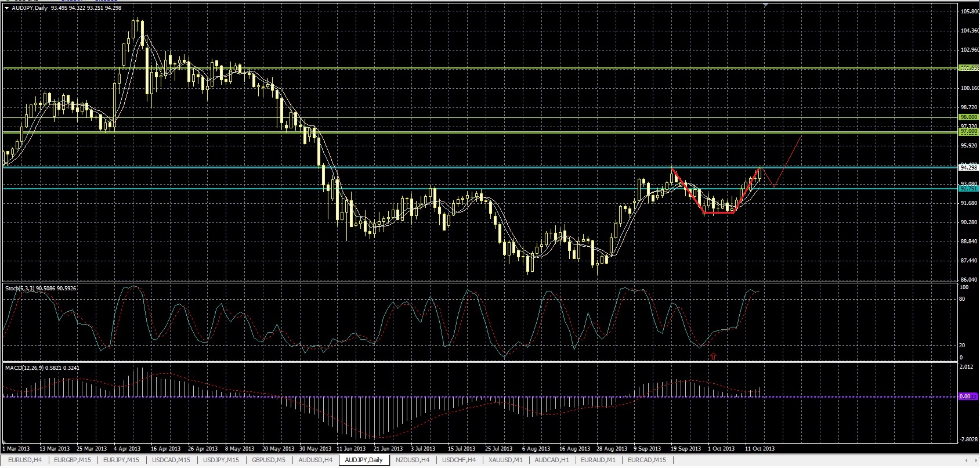Click 90.280 on the price scale
Image resolution: width=980 pixels, height=468 pixels.
969,222
